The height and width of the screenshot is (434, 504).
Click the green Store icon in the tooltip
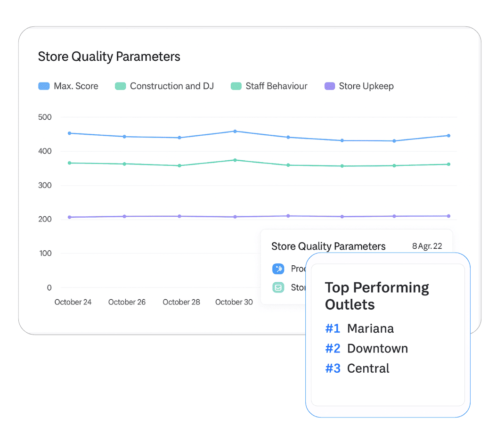(x=278, y=287)
